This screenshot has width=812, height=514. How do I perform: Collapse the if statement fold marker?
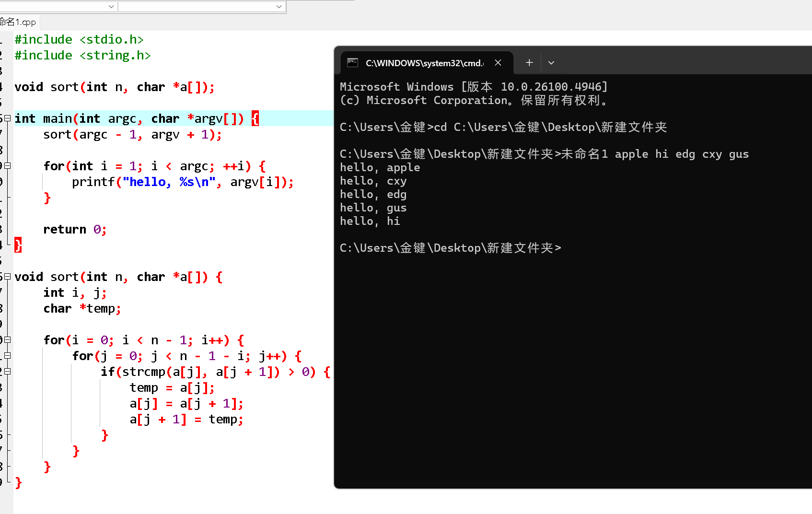tap(8, 371)
